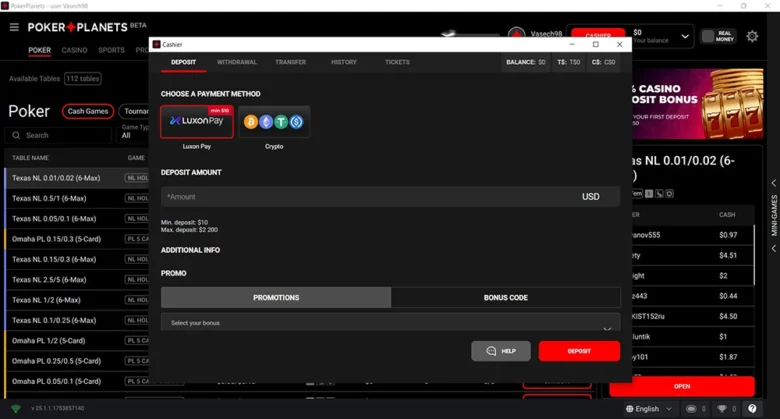Click the $4.51 cash value in player list

(728, 255)
